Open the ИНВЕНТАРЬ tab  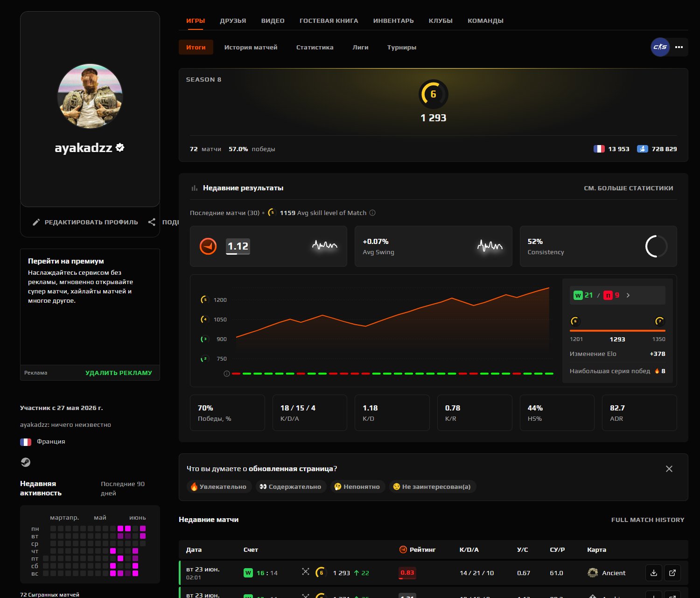(x=393, y=21)
